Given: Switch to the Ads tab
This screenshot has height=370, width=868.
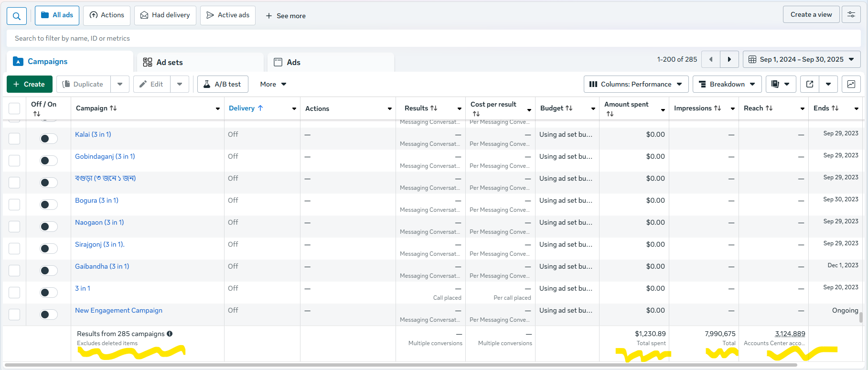Looking at the screenshot, I should coord(293,62).
